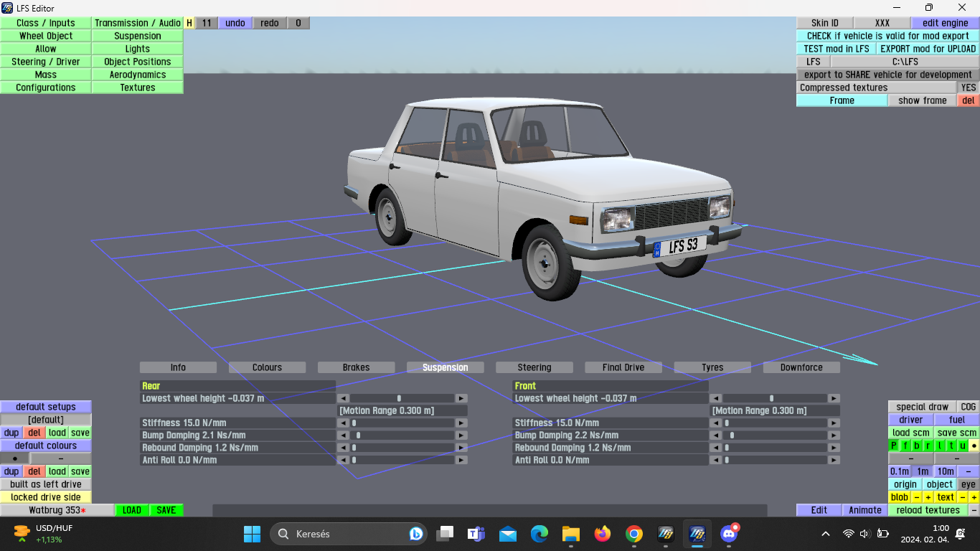Open the Aerodynamics section

click(x=138, y=75)
